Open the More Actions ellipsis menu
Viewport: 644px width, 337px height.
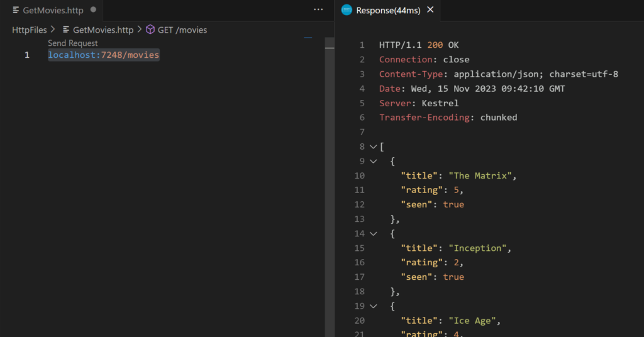(x=319, y=10)
